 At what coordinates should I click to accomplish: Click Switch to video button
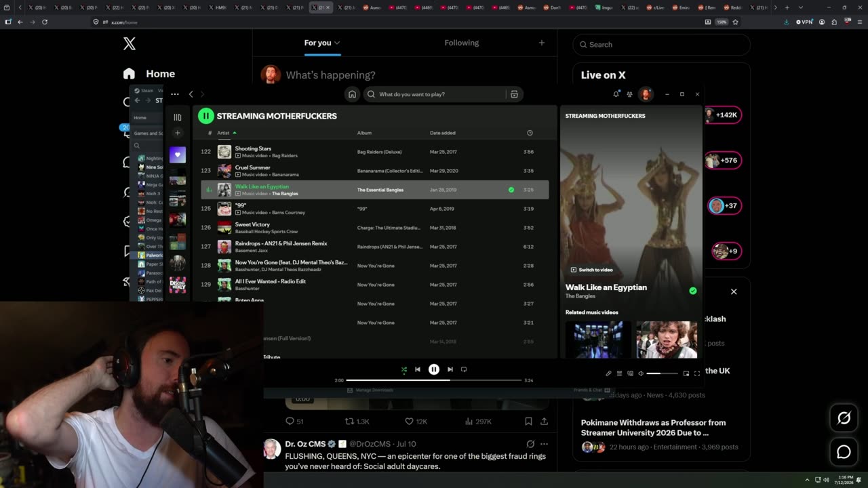tap(591, 270)
